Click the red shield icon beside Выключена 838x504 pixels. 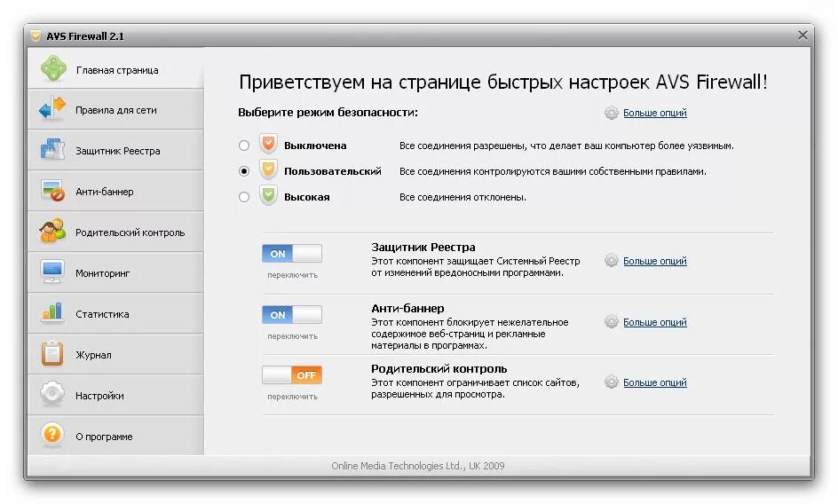[x=268, y=145]
